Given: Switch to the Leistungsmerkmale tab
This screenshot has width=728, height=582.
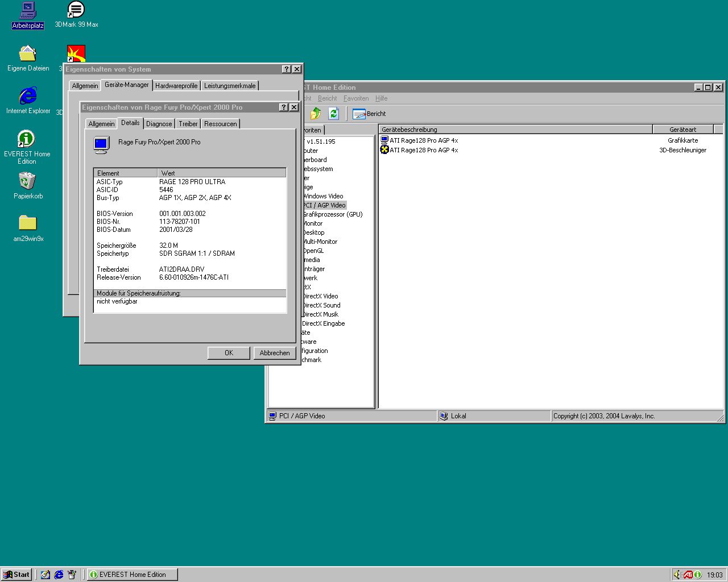Looking at the screenshot, I should [x=230, y=86].
